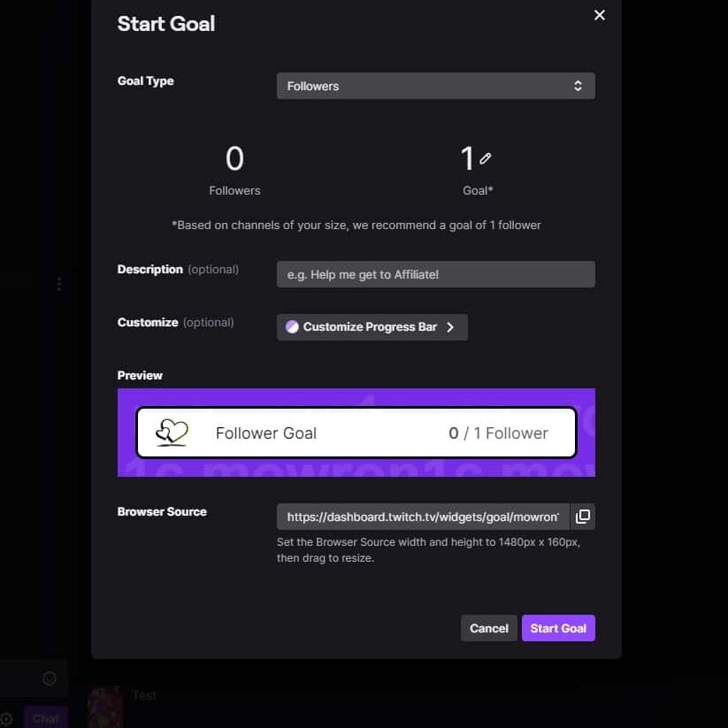Expand the chevron beside Customize Progress Bar
The width and height of the screenshot is (728, 728).
(450, 327)
